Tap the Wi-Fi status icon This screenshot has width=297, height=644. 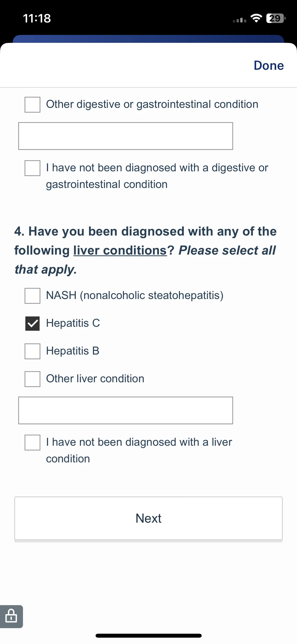(256, 18)
